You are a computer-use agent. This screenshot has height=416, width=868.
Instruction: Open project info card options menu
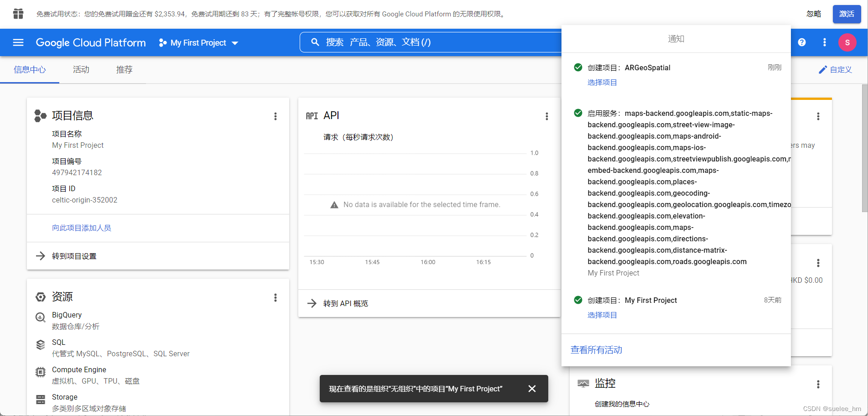click(275, 116)
